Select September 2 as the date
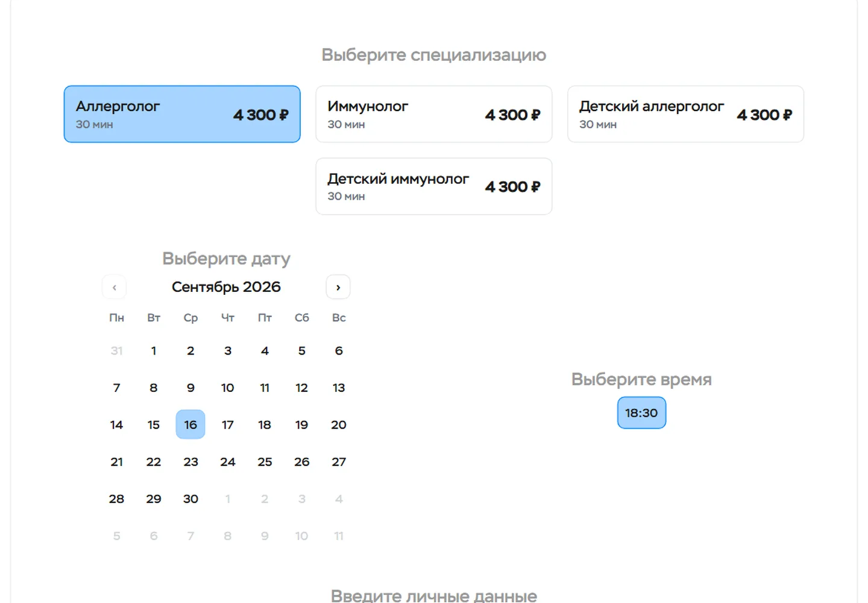Viewport: 868px width, 603px height. (x=190, y=350)
